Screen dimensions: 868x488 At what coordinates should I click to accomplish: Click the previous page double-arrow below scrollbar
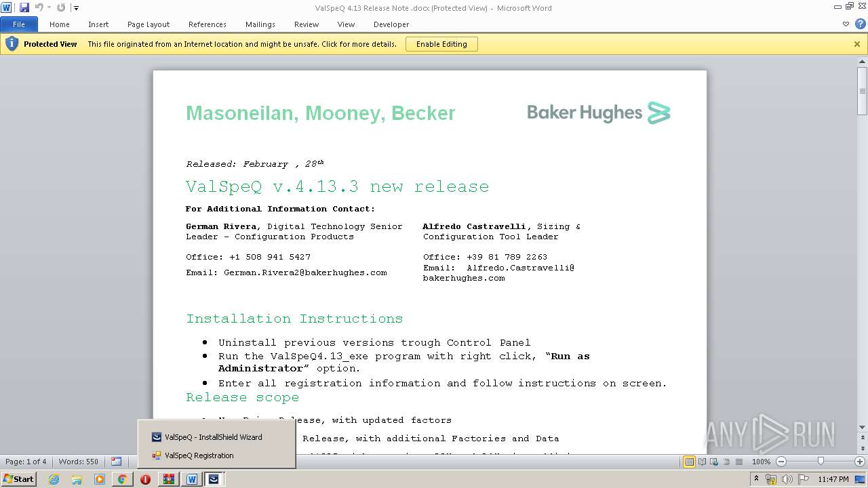pyautogui.click(x=862, y=436)
